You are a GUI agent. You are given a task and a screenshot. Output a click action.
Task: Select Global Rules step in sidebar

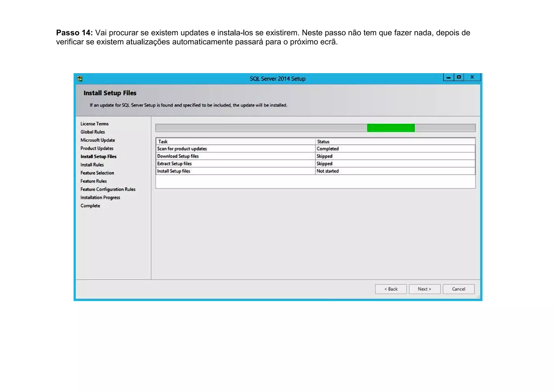point(93,132)
